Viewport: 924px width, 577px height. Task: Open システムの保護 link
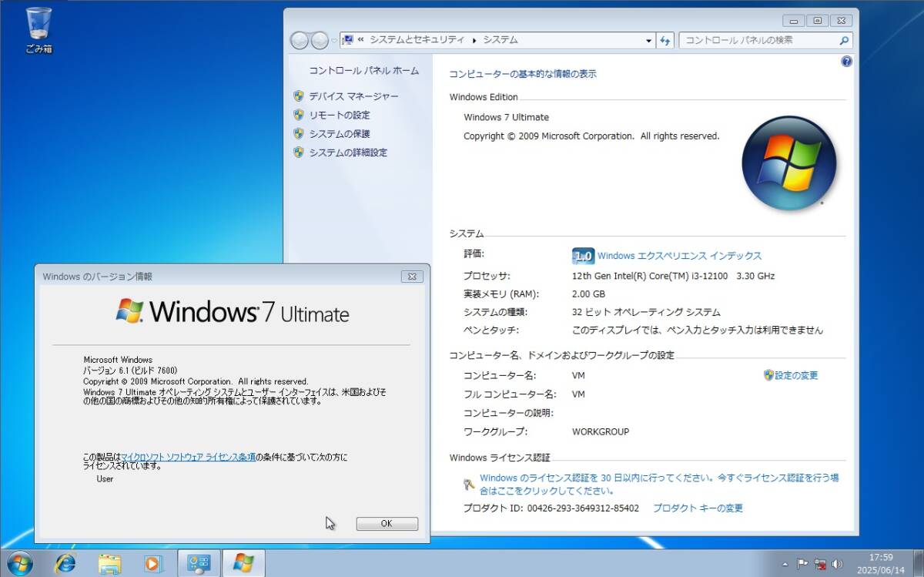pyautogui.click(x=340, y=133)
